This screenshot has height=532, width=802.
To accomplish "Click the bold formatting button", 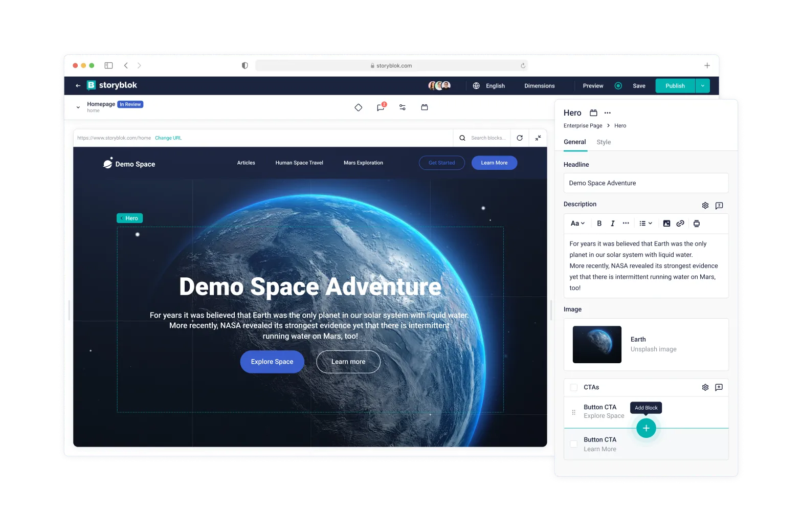I will [599, 224].
